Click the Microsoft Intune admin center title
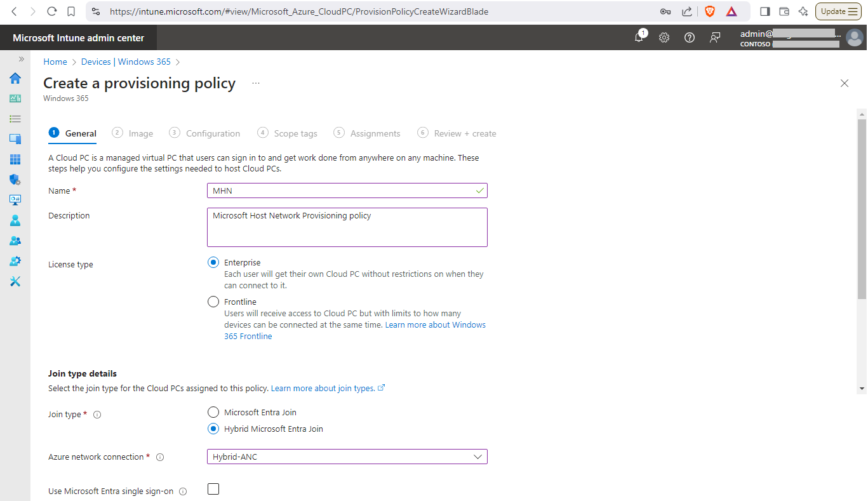Image resolution: width=868 pixels, height=501 pixels. [x=79, y=37]
